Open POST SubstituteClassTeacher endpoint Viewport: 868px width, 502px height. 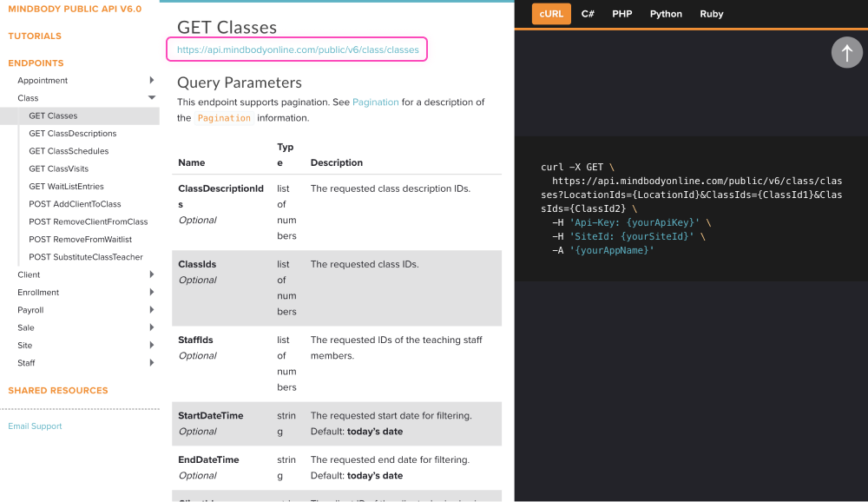[x=85, y=257]
